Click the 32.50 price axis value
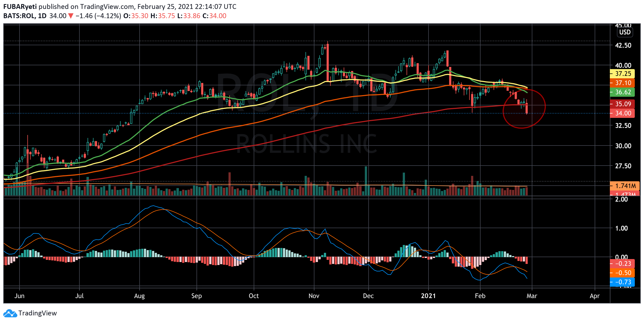The width and height of the screenshot is (644, 323). pos(623,125)
